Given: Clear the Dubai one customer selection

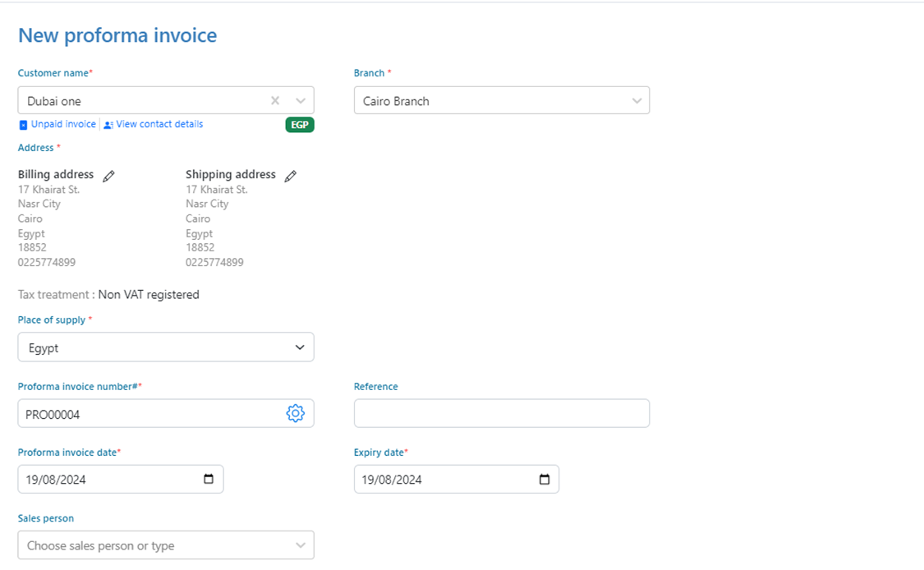Looking at the screenshot, I should pos(275,100).
